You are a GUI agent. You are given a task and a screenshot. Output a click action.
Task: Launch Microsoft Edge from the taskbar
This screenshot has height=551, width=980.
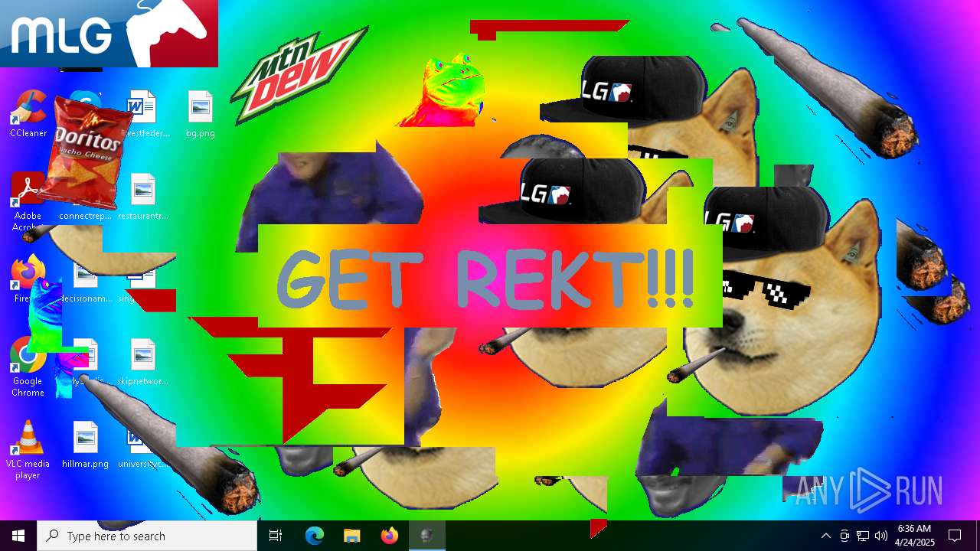(315, 536)
